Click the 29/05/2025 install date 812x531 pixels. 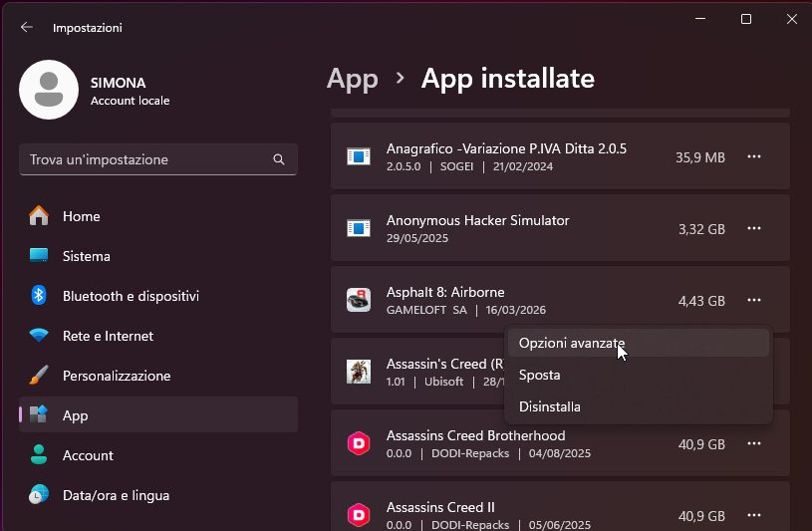click(417, 238)
